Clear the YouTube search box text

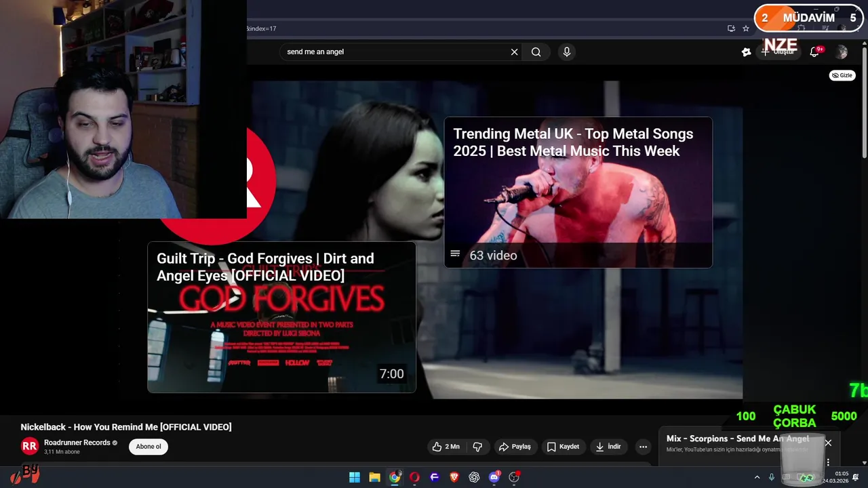tap(514, 52)
